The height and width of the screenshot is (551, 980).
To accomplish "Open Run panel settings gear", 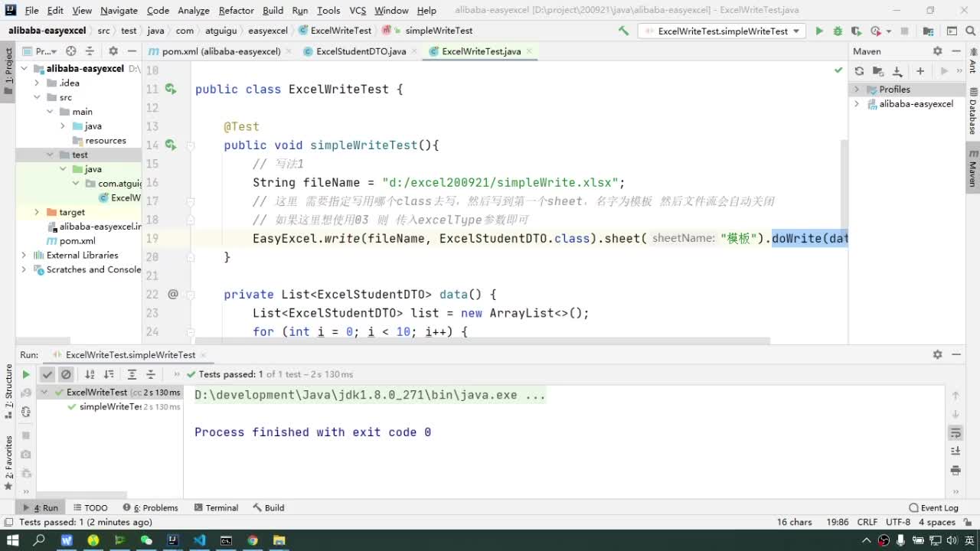I will click(x=937, y=354).
